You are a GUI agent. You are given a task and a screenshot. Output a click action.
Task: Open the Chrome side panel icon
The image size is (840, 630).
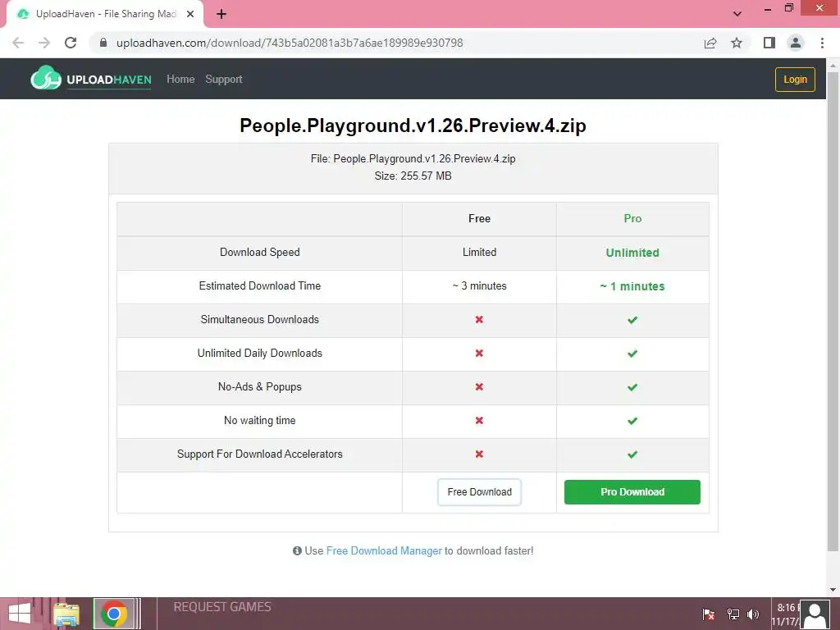click(769, 43)
